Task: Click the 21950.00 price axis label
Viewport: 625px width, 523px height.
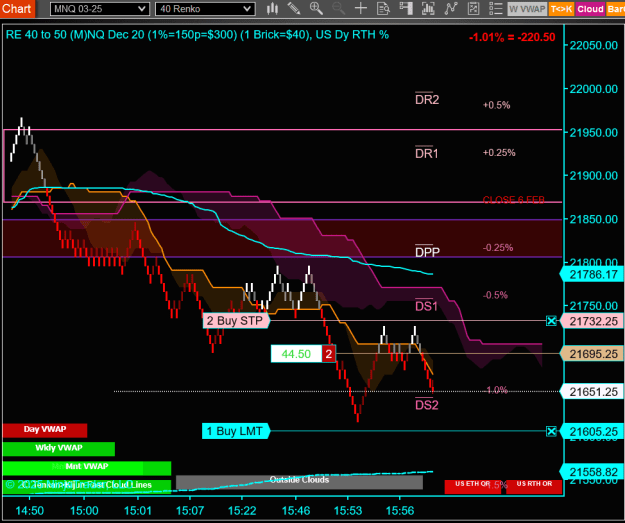Action: click(x=594, y=132)
